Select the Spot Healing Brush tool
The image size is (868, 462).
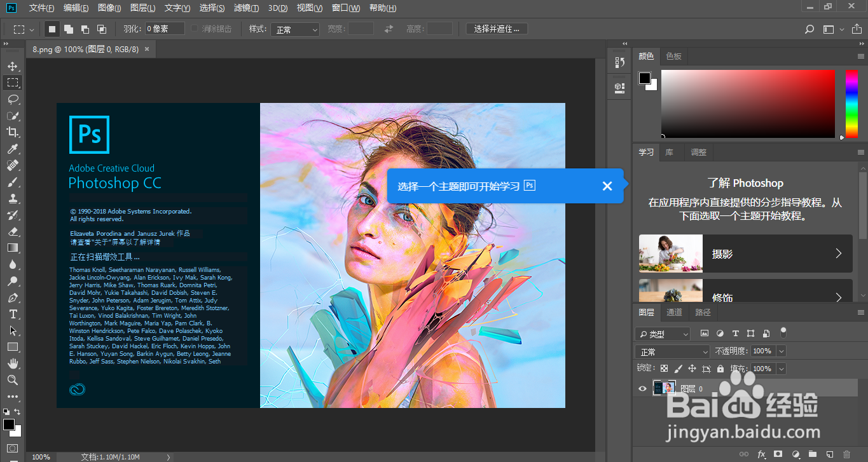(x=13, y=165)
